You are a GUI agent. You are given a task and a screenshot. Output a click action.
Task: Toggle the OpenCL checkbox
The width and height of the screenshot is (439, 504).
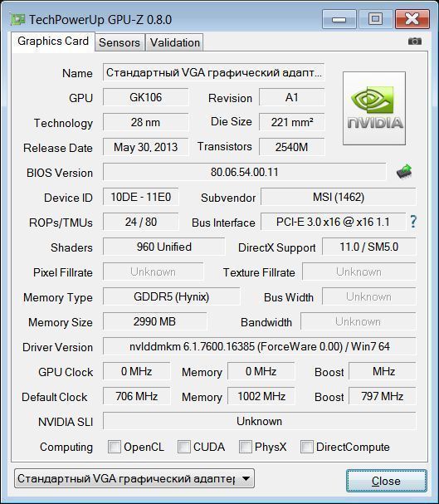(x=115, y=447)
